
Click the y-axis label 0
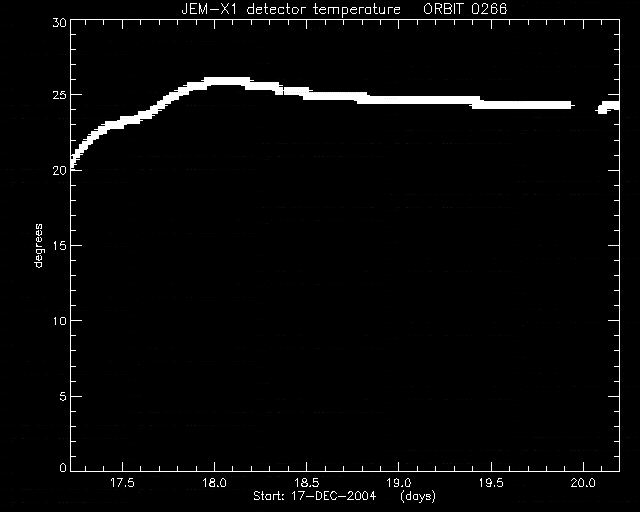(x=63, y=467)
